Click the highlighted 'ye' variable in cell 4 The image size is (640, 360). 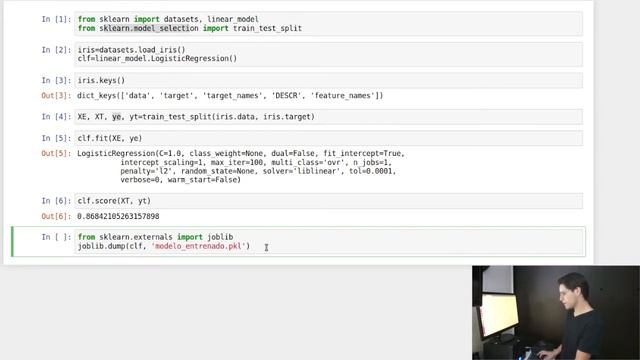(117, 117)
